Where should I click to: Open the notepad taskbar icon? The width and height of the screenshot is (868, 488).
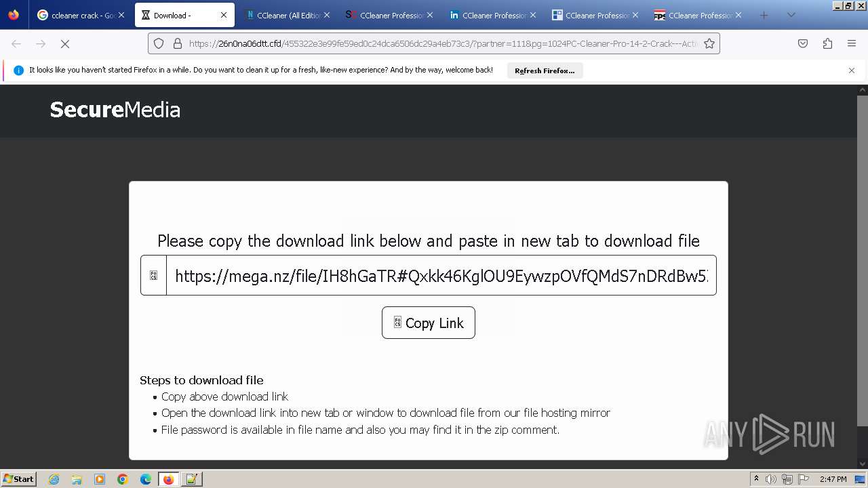click(192, 479)
